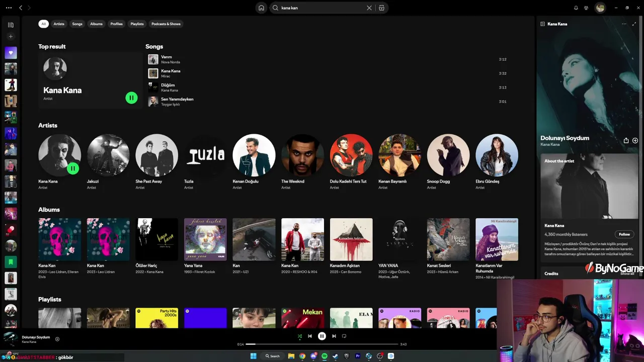Open Discord from taskbar
The height and width of the screenshot is (362, 644).
coord(313,356)
